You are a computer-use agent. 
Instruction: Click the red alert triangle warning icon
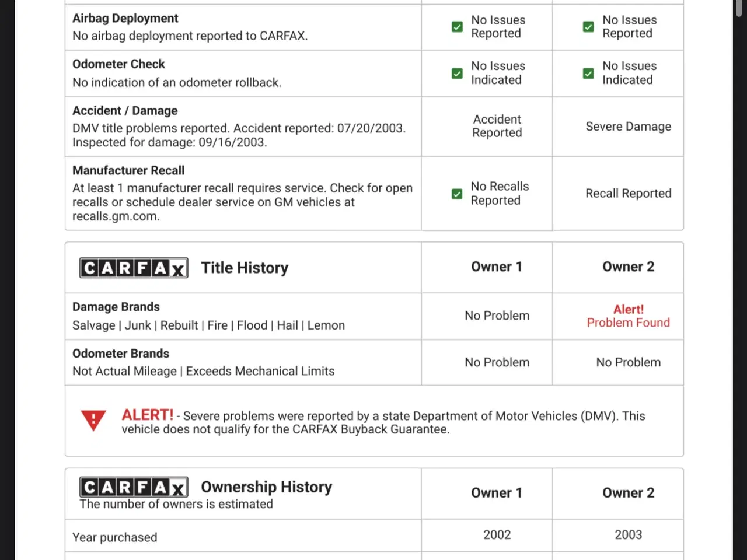tap(93, 419)
